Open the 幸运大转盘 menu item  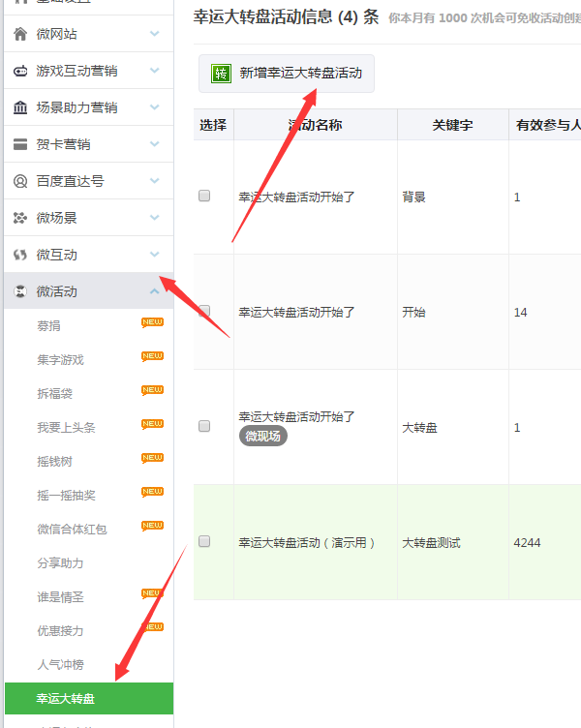coord(66,698)
